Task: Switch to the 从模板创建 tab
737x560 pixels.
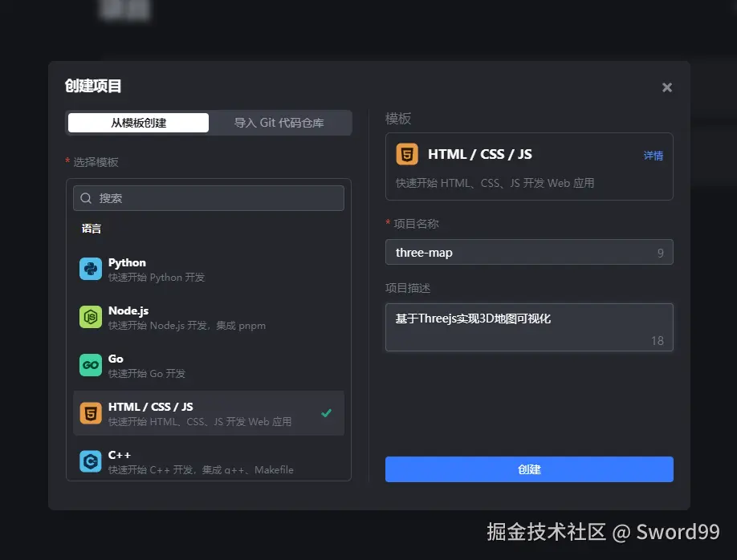Action: click(138, 123)
